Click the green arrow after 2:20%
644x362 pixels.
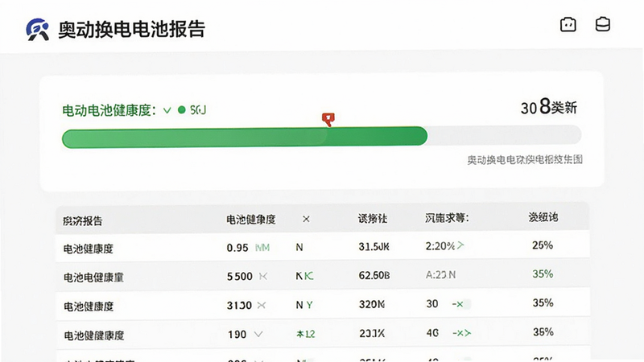tap(460, 245)
